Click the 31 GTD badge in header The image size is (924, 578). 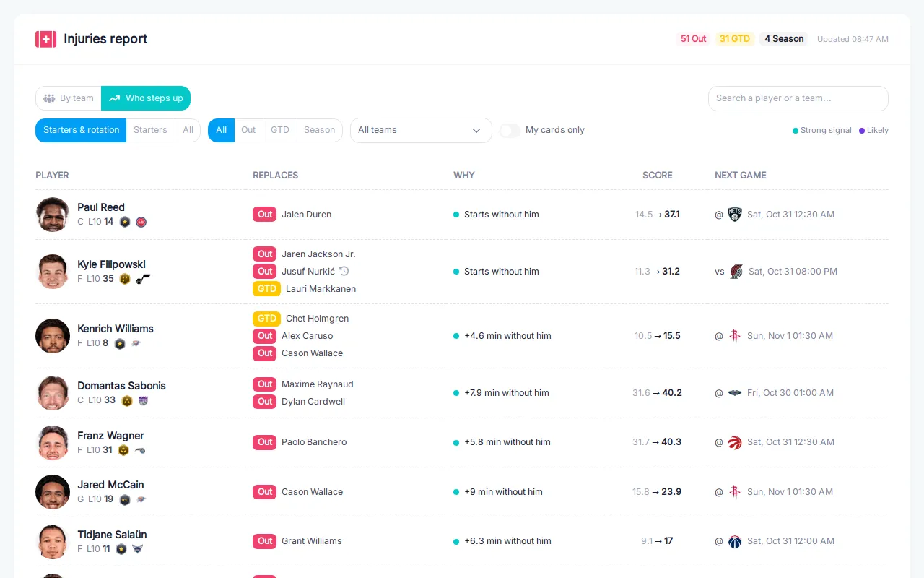point(735,39)
